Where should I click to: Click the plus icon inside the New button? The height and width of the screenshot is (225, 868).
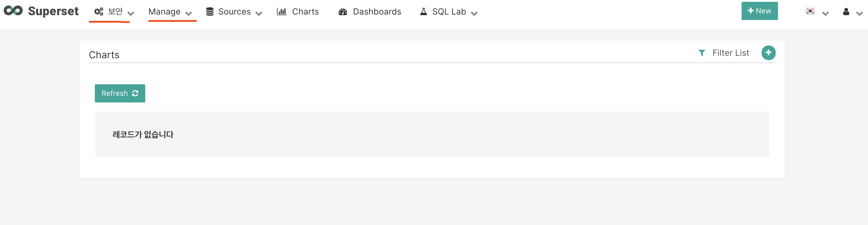[751, 10]
